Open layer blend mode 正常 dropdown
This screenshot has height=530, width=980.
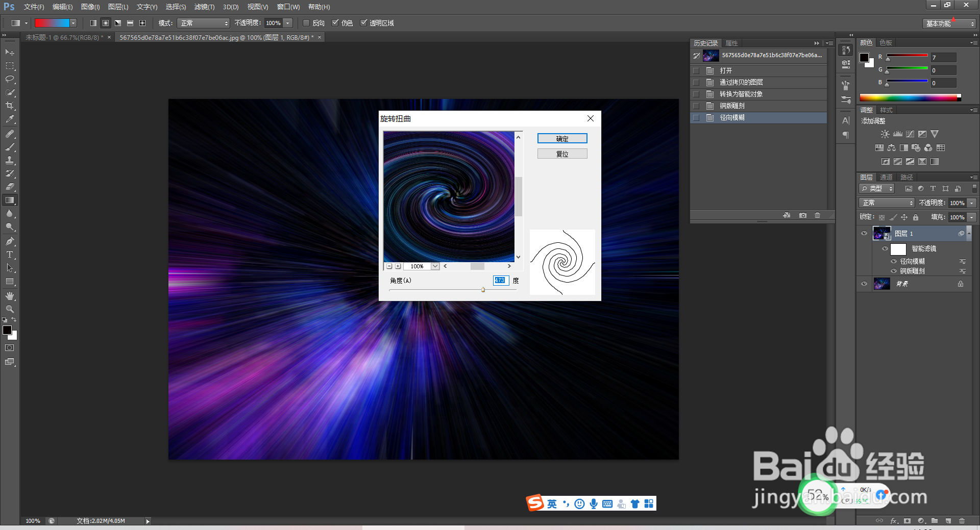pyautogui.click(x=887, y=203)
